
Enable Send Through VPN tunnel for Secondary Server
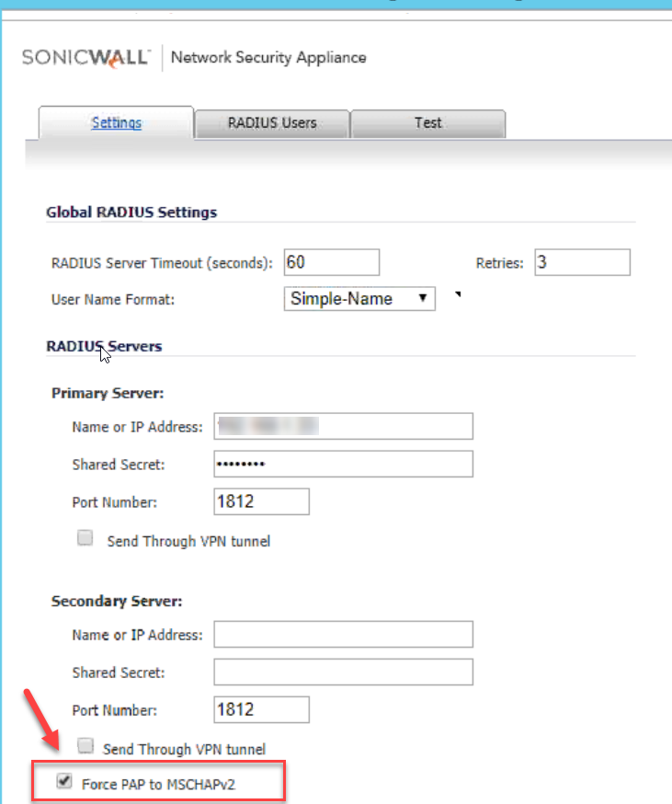pyautogui.click(x=85, y=745)
